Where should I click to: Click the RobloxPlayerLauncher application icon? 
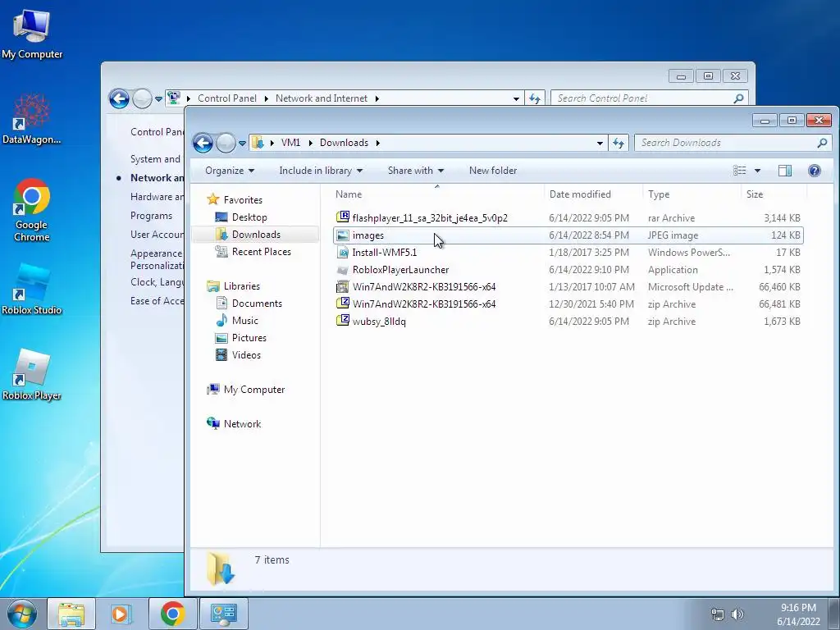coord(343,270)
